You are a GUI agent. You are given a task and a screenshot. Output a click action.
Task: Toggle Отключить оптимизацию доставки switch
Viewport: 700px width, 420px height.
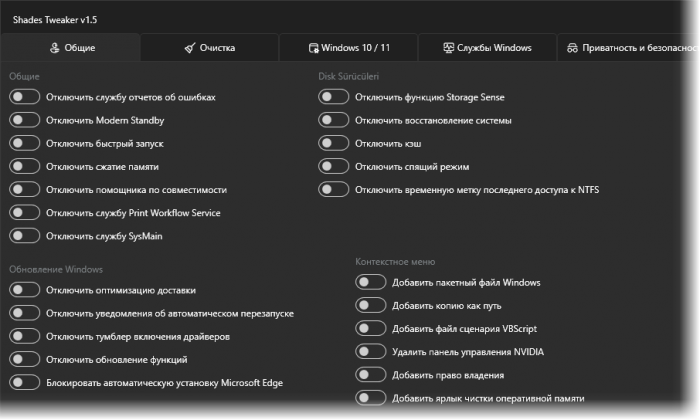click(24, 290)
